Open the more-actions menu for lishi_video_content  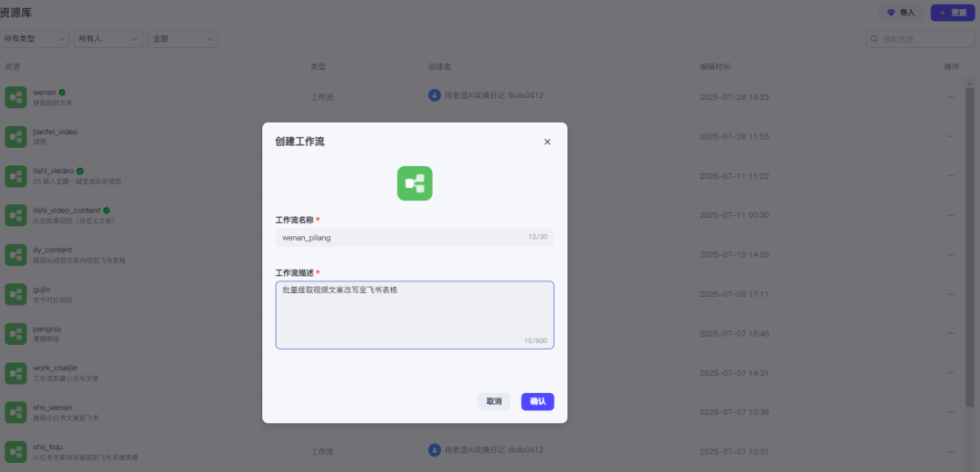tap(951, 215)
